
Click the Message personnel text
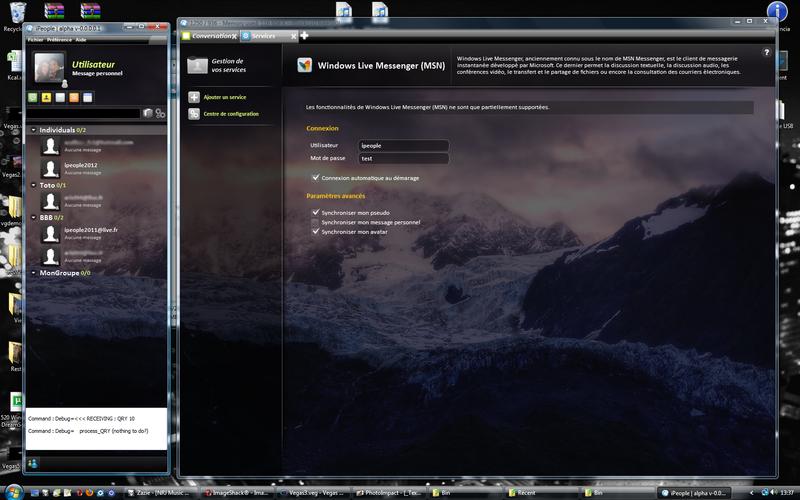coord(97,73)
